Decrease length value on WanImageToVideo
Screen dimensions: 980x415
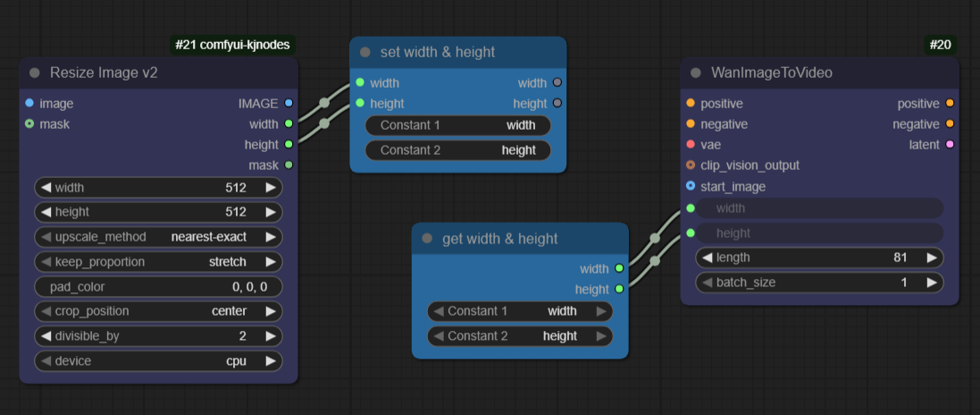pyautogui.click(x=707, y=258)
